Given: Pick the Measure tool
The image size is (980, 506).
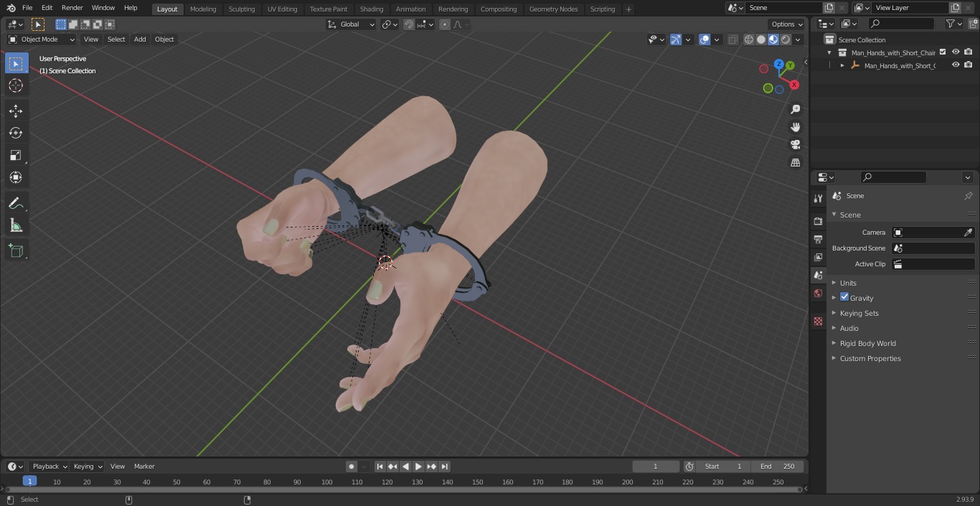Looking at the screenshot, I should pos(16,226).
